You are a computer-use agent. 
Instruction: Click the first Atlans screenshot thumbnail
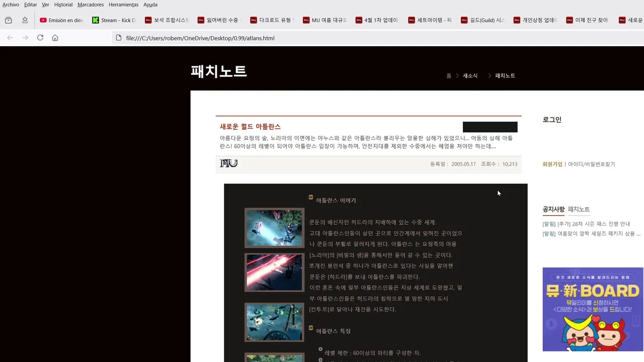(x=274, y=228)
